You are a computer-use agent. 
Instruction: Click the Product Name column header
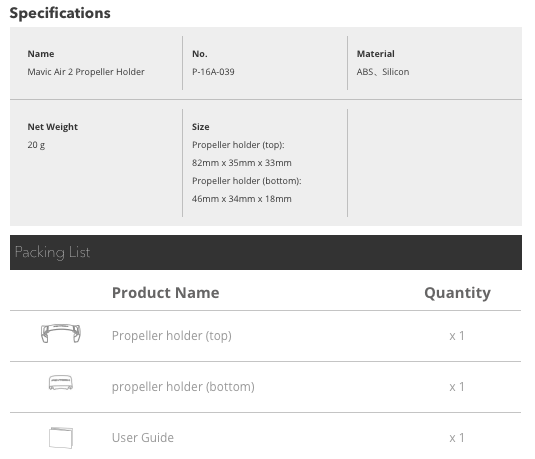[x=165, y=292]
